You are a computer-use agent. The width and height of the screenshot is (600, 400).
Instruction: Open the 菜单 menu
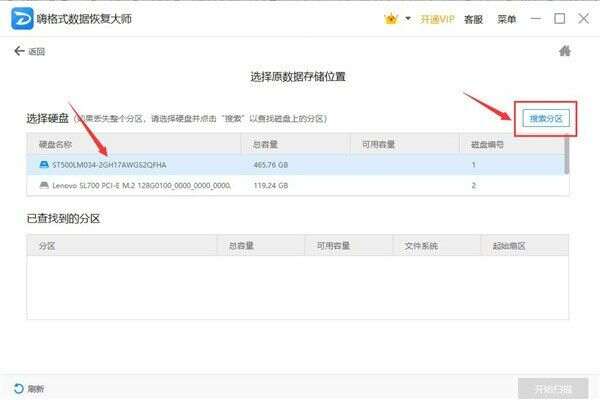507,19
